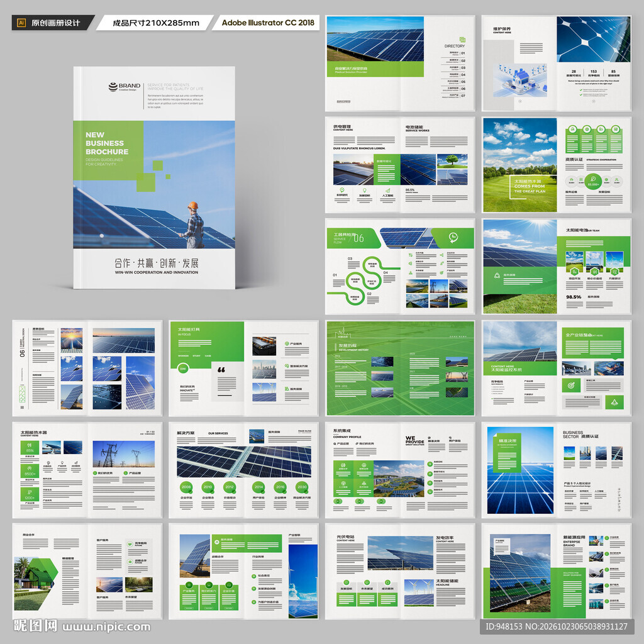The height and width of the screenshot is (644, 644).
Task: Open the DIRECTORY contents spread
Action: point(400,64)
